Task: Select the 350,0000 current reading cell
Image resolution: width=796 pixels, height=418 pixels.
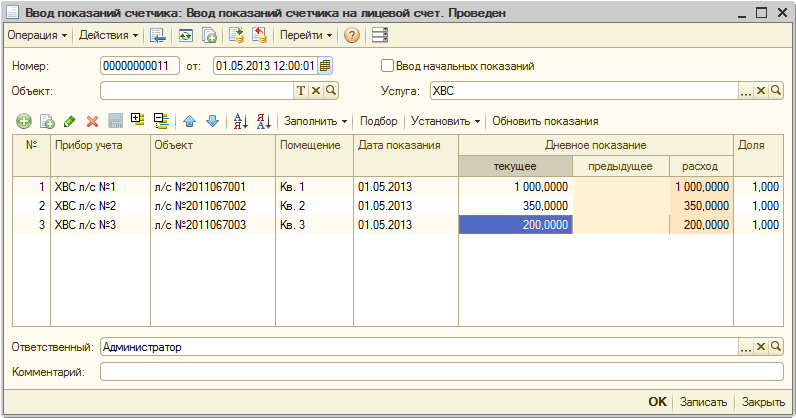Action: (515, 205)
